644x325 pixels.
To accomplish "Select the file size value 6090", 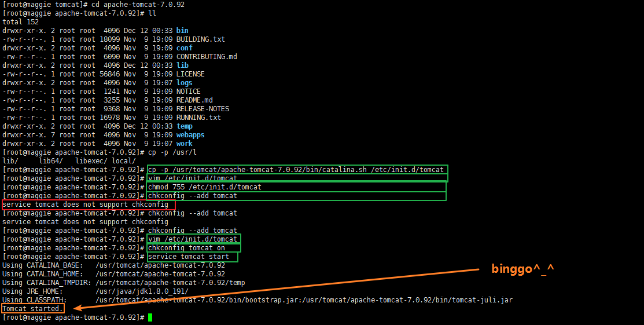I will tap(112, 56).
